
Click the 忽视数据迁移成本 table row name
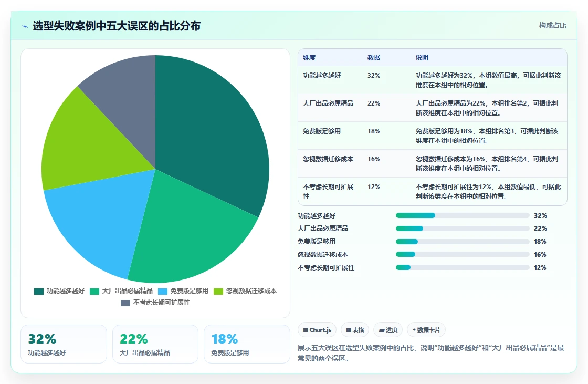click(328, 159)
